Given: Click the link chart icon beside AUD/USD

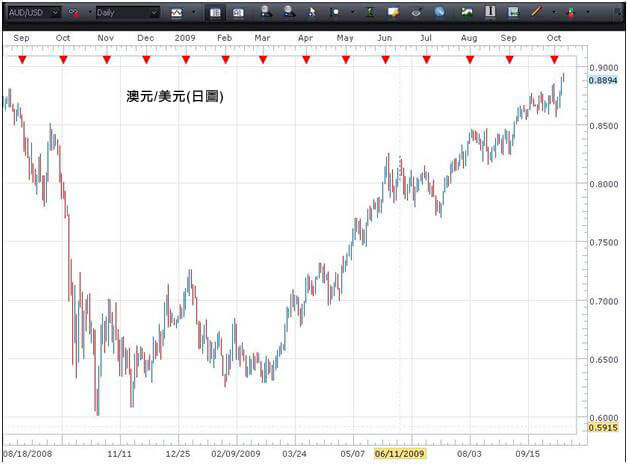Looking at the screenshot, I should (x=74, y=13).
